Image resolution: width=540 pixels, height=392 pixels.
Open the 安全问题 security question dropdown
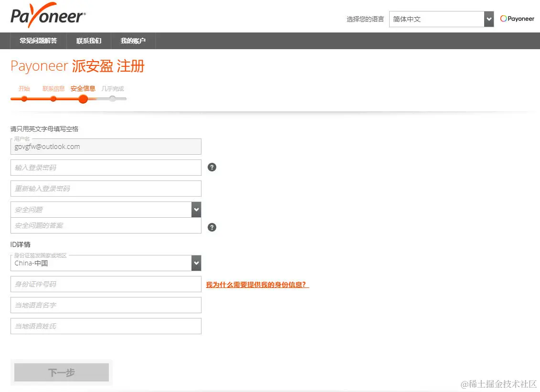coord(196,209)
